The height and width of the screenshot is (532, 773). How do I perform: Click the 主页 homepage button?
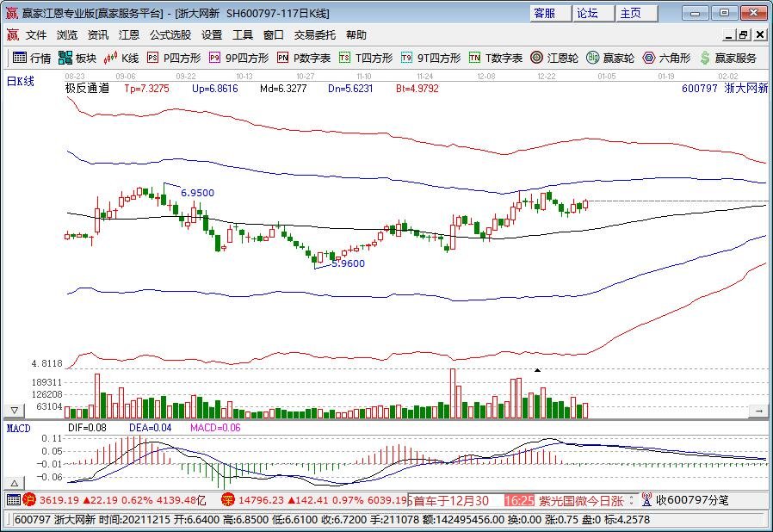(x=636, y=13)
